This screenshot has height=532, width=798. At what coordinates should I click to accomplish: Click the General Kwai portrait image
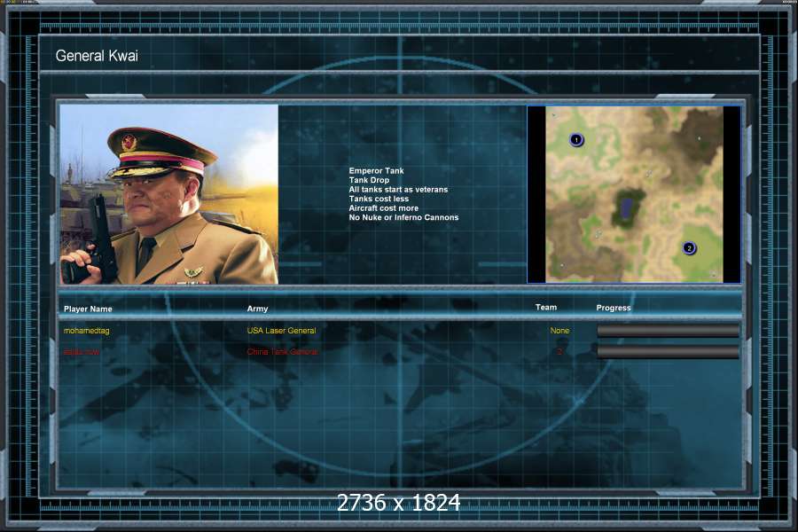[x=169, y=194]
